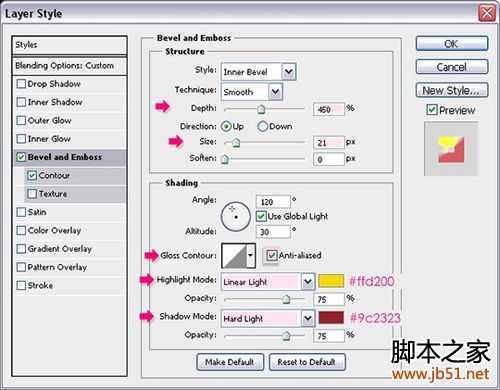Toggle the Anti-aliased checkbox
Viewport: 500px width, 390px height.
pyautogui.click(x=271, y=256)
